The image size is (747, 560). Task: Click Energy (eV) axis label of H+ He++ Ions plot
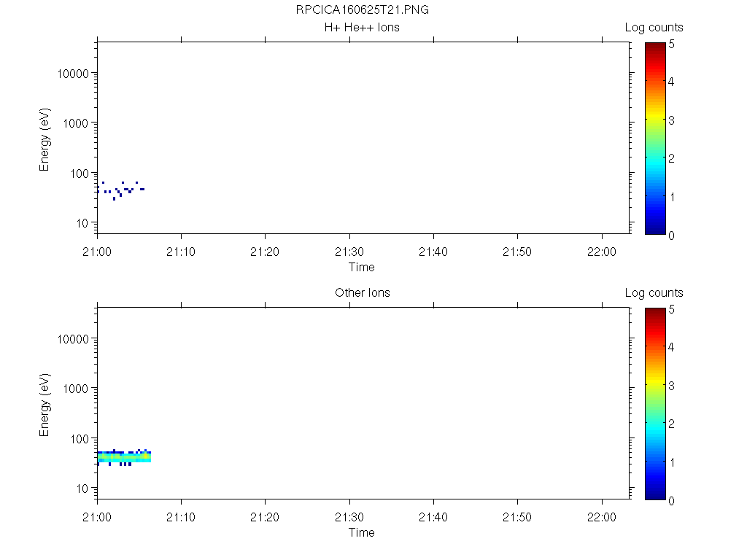(44, 139)
